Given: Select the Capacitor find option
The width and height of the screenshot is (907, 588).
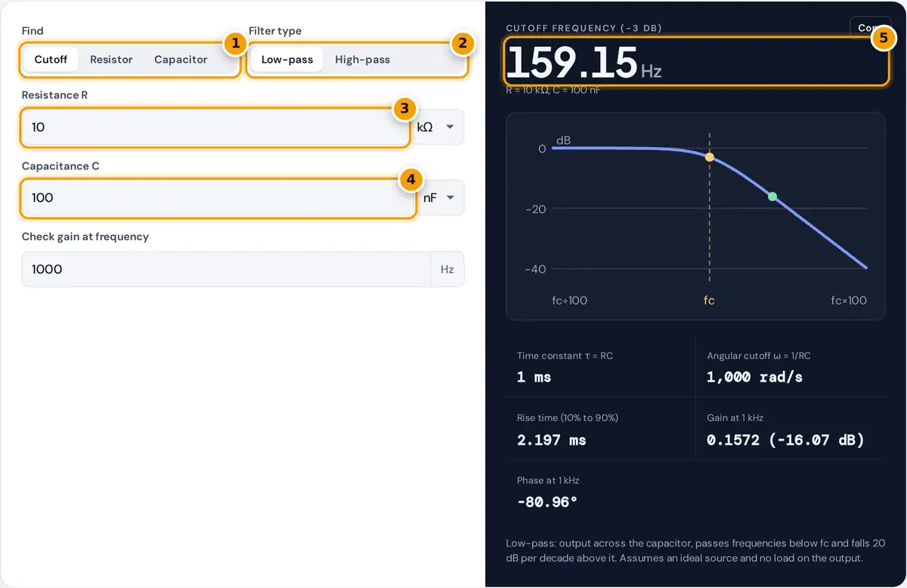Looking at the screenshot, I should click(181, 59).
